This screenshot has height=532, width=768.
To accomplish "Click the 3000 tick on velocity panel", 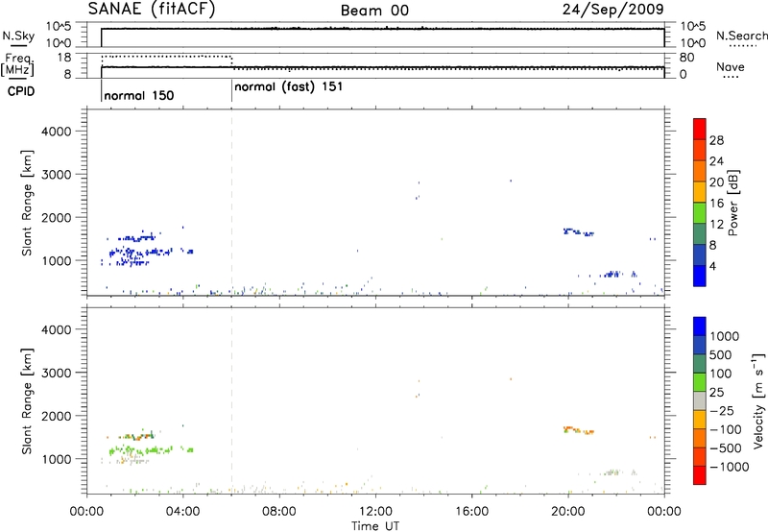I will coord(57,373).
